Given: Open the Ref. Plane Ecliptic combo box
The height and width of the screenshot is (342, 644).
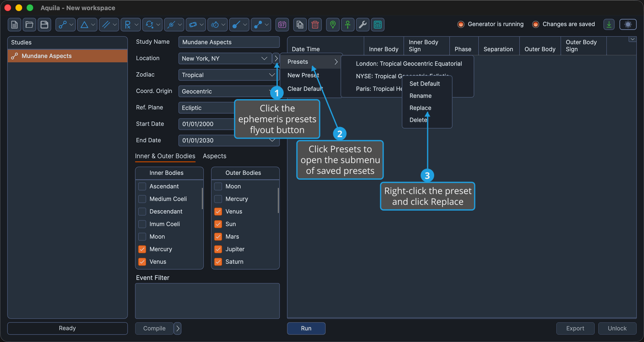Looking at the screenshot, I should 229,108.
